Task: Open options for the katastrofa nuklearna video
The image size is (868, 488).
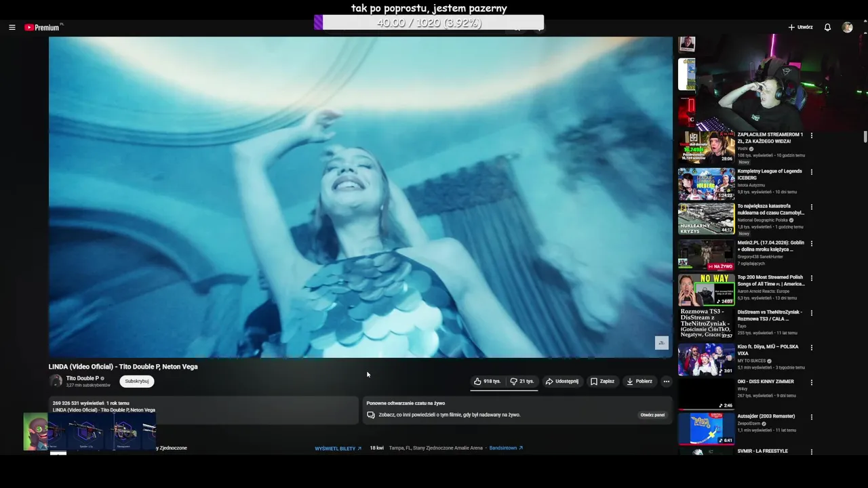Action: pyautogui.click(x=811, y=207)
